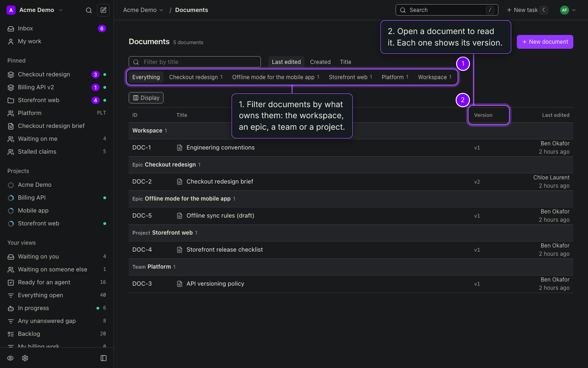
Task: Collapse the Team Platform group header
Action: (x=351, y=267)
